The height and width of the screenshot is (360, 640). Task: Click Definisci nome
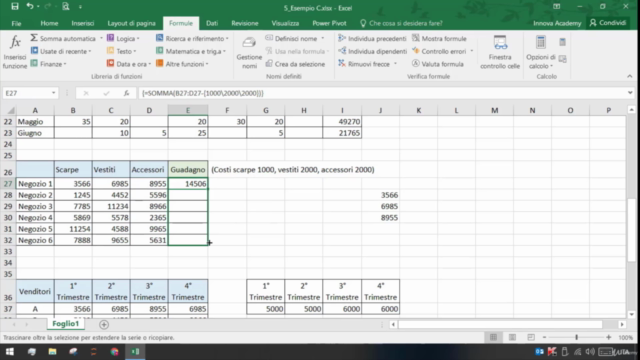pyautogui.click(x=291, y=38)
